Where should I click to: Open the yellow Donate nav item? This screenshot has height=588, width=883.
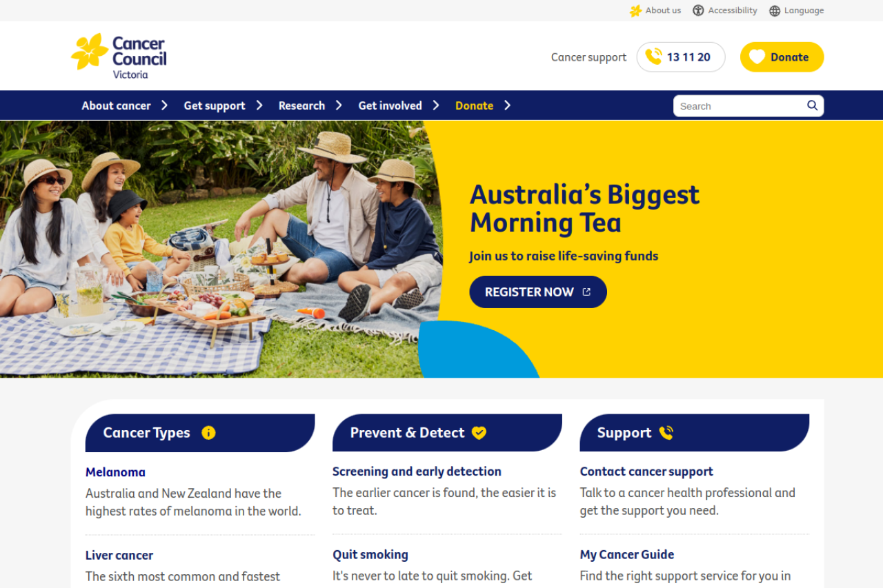(x=474, y=105)
